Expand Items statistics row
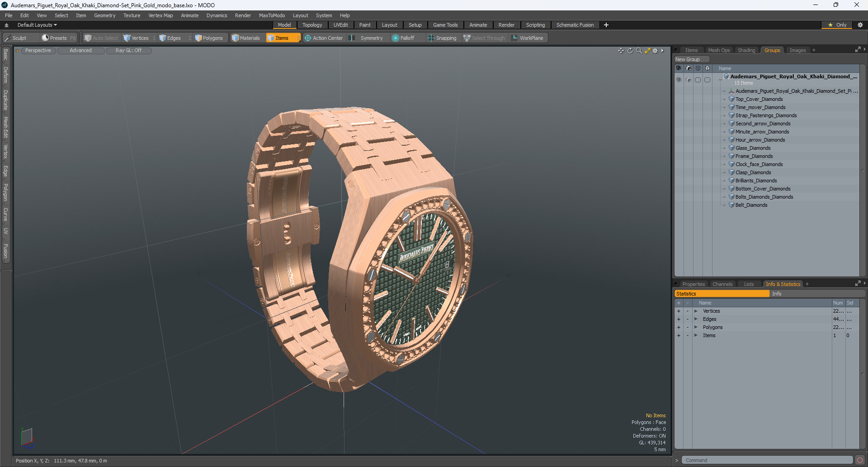This screenshot has width=868, height=467. 696,336
